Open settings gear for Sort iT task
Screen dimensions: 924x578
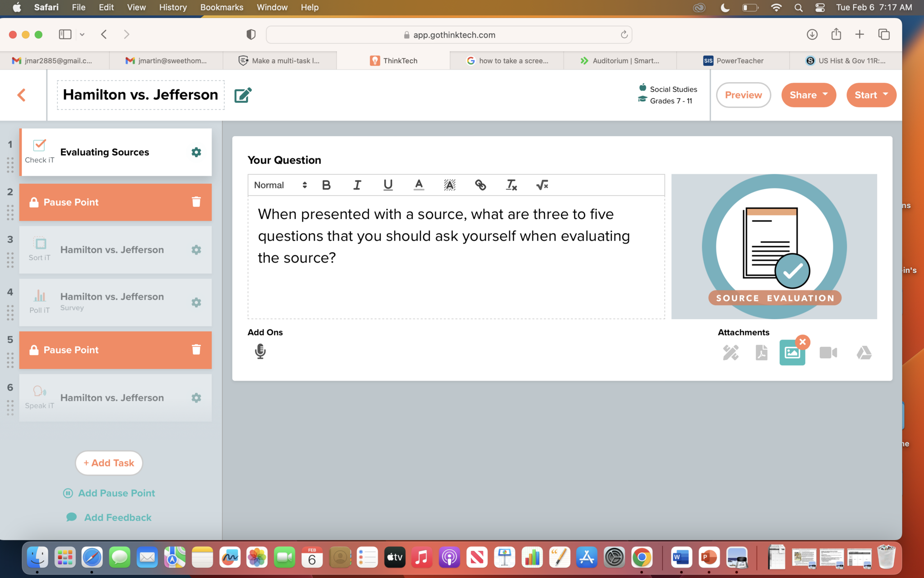pyautogui.click(x=196, y=250)
